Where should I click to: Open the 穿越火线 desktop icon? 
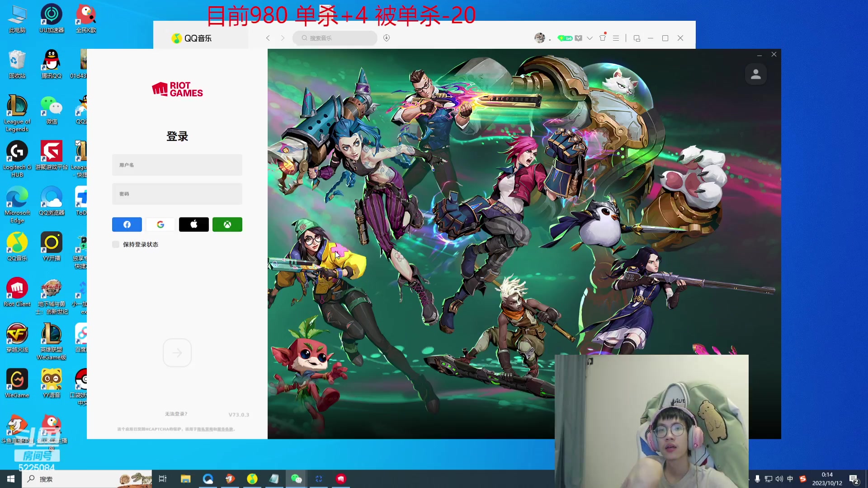click(17, 338)
